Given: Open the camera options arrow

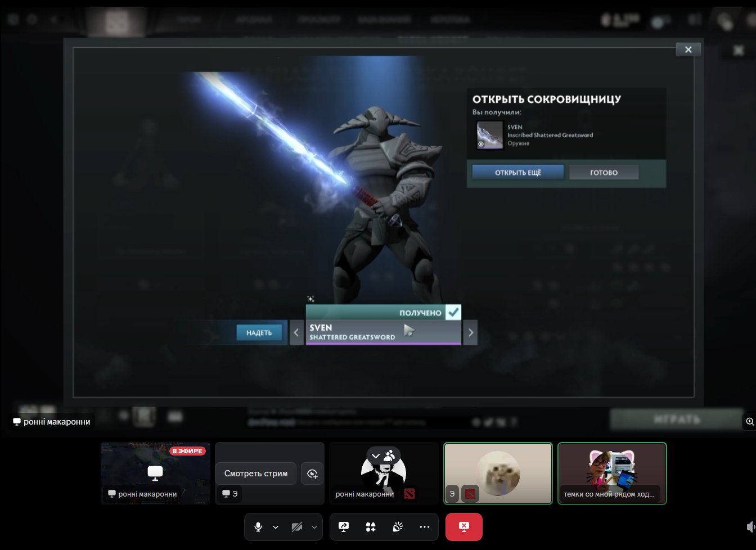Looking at the screenshot, I should point(314,527).
